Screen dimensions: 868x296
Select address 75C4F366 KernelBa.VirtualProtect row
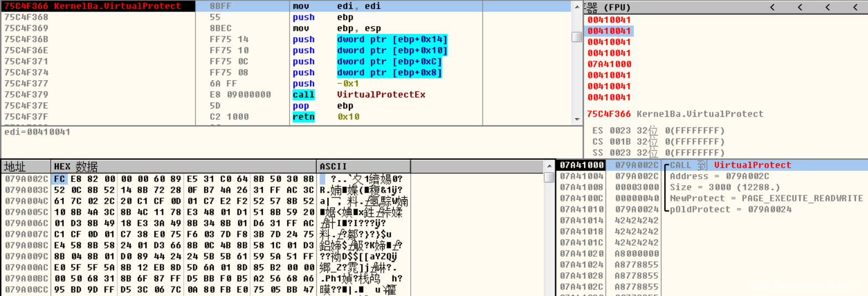[x=92, y=6]
